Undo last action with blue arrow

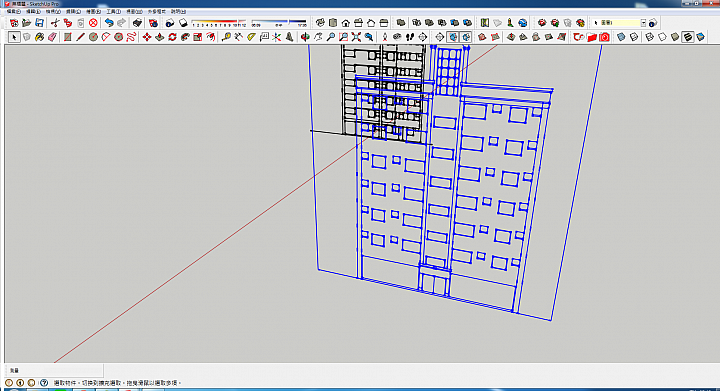[x=109, y=23]
